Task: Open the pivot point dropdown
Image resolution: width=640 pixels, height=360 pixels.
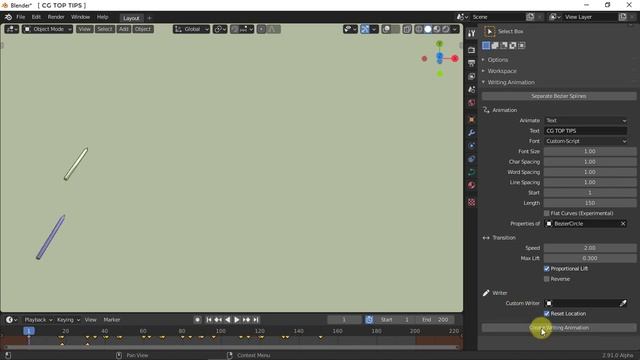Action: [220, 29]
